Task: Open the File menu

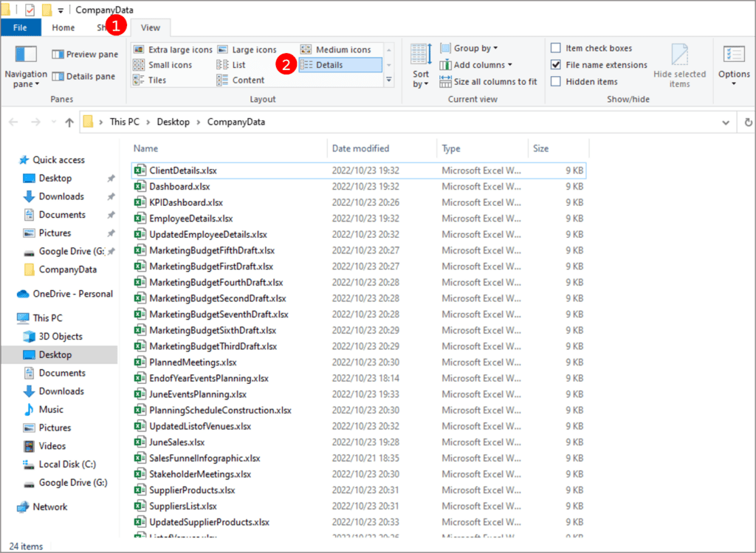Action: coord(21,27)
